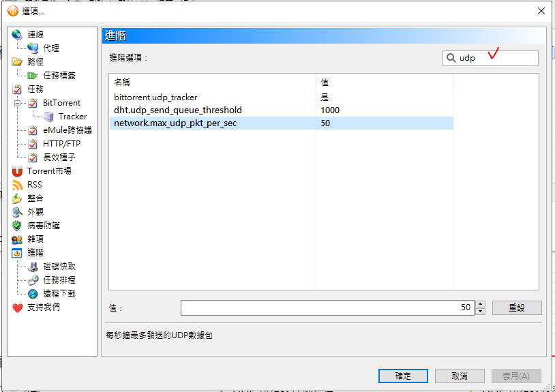This screenshot has width=555, height=392.
Task: Select the Tracker tree item
Action: tap(72, 117)
